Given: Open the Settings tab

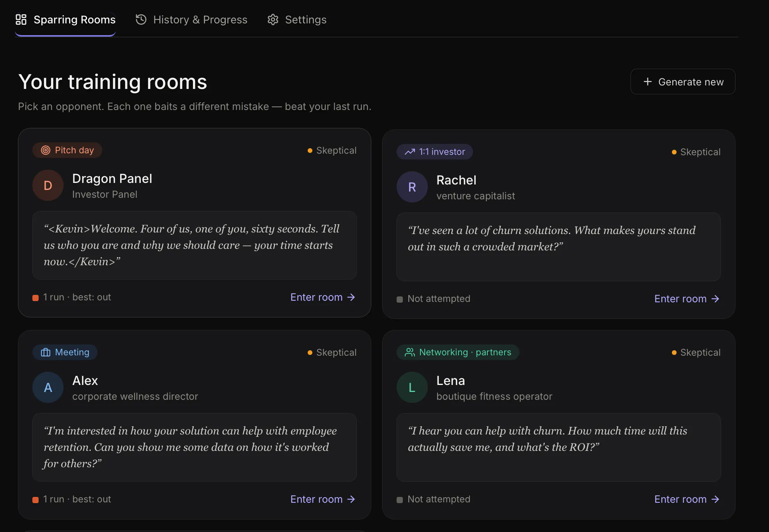Looking at the screenshot, I should coord(297,20).
